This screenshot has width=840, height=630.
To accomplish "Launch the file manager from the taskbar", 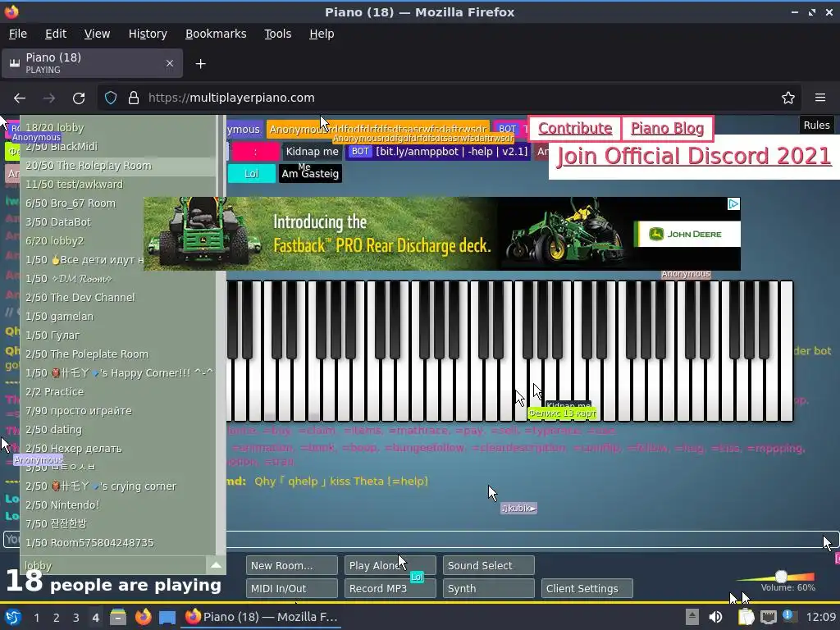I will (x=118, y=617).
